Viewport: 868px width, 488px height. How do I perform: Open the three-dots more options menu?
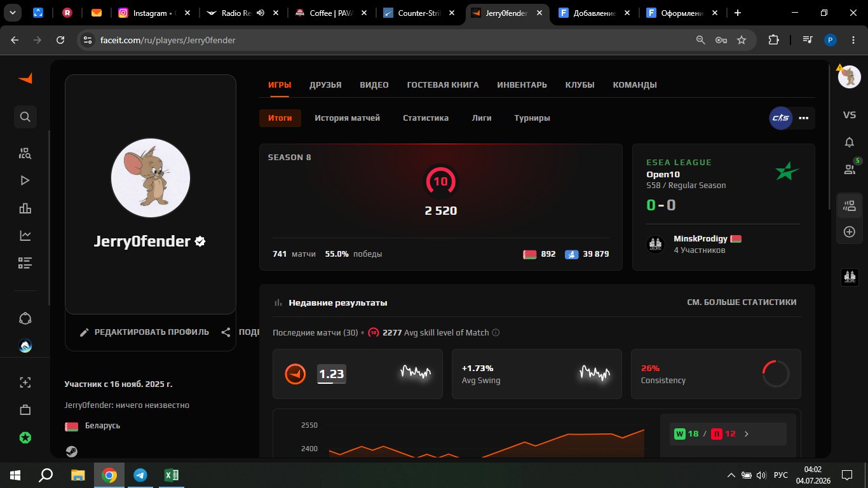pos(803,118)
